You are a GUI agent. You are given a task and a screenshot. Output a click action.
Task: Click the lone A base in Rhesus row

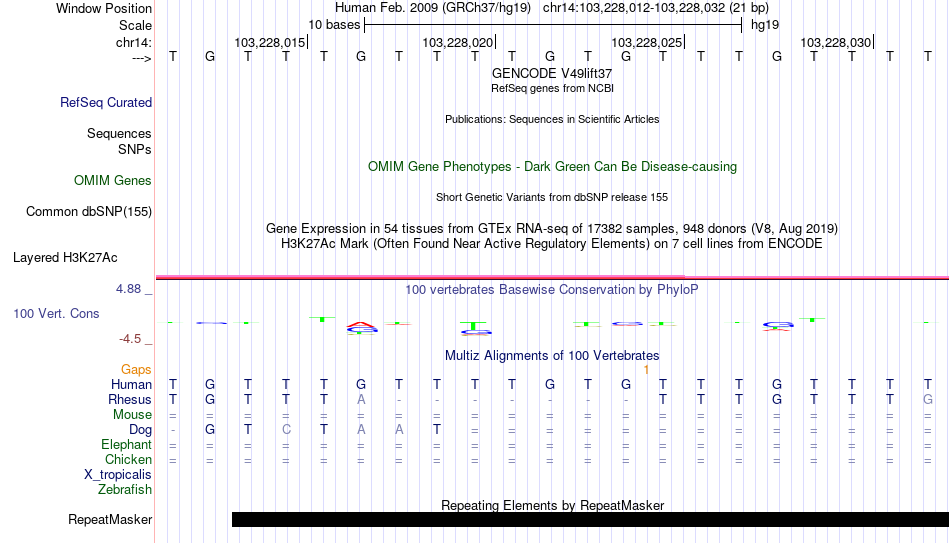pos(361,399)
